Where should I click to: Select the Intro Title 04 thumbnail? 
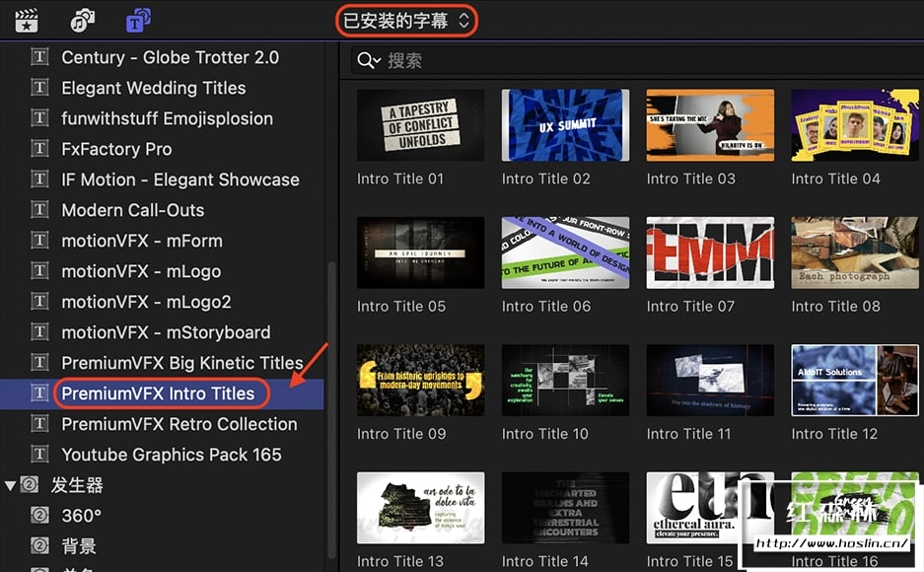[x=854, y=125]
